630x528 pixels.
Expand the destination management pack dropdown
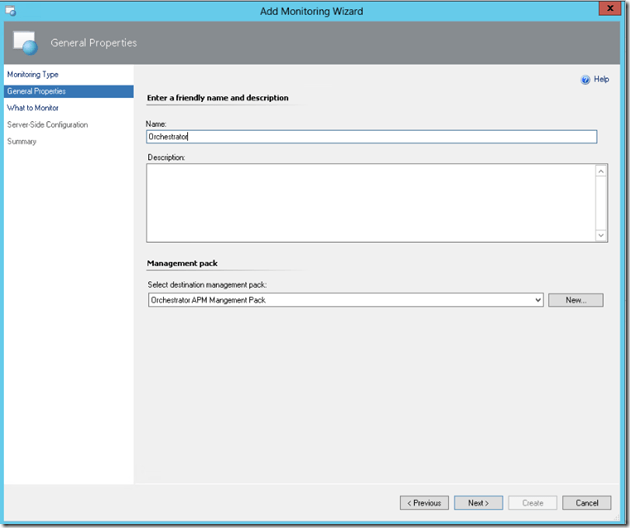coord(537,300)
